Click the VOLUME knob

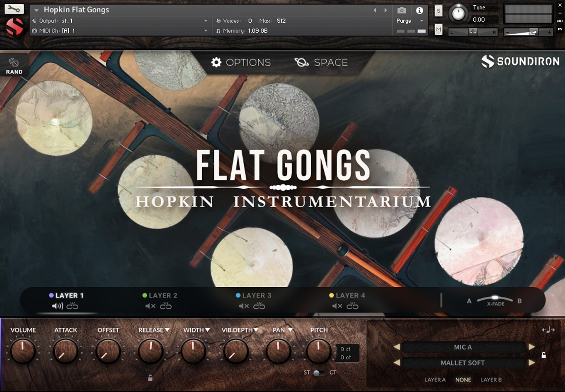[x=23, y=351]
